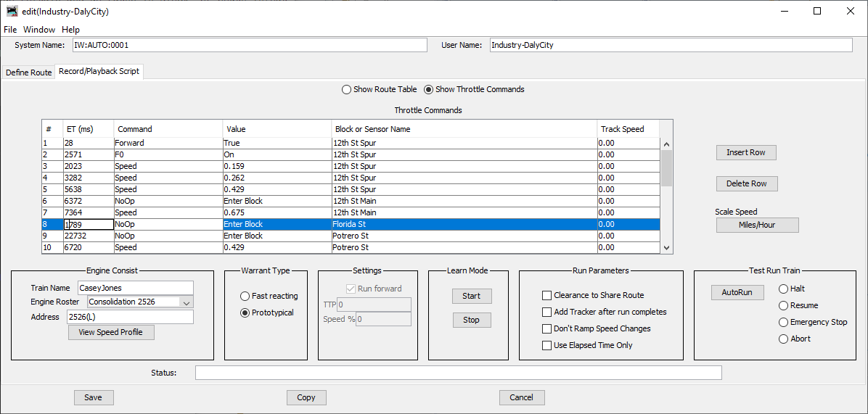Click the Insert Row button
The image size is (868, 414).
point(746,152)
